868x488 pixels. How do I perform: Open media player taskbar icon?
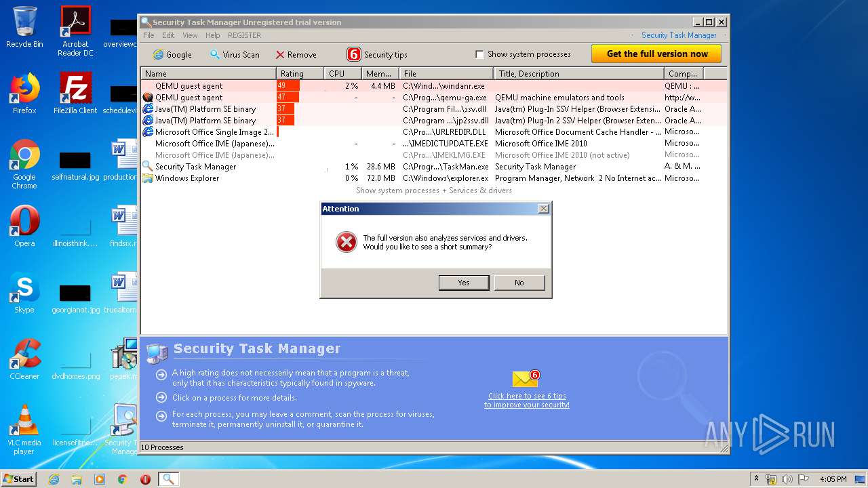click(100, 479)
